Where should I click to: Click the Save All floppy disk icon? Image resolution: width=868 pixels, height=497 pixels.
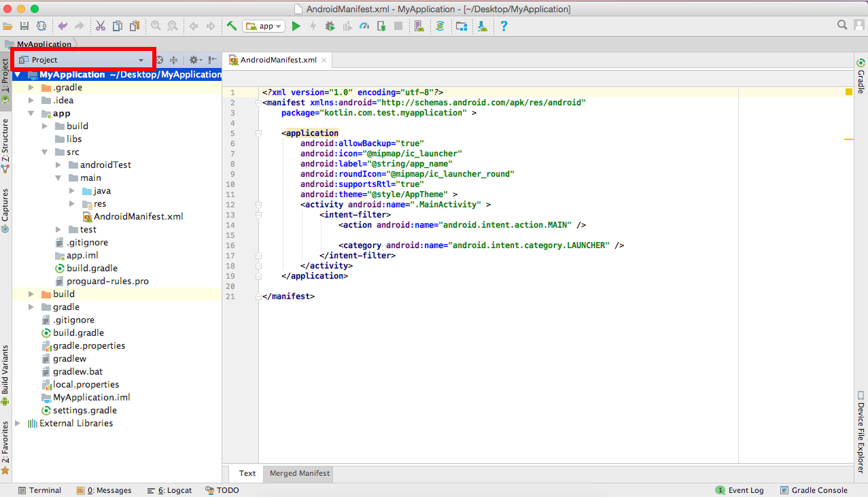[24, 26]
